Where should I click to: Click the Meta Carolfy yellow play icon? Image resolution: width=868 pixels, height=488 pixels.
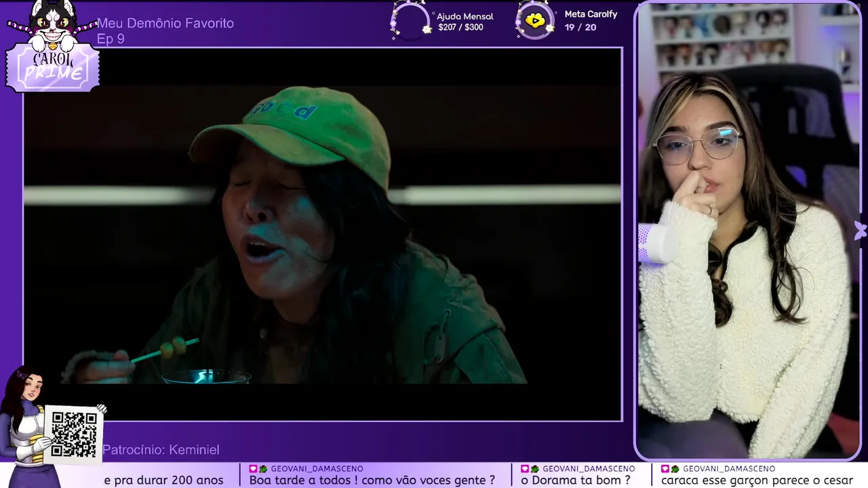pos(535,20)
